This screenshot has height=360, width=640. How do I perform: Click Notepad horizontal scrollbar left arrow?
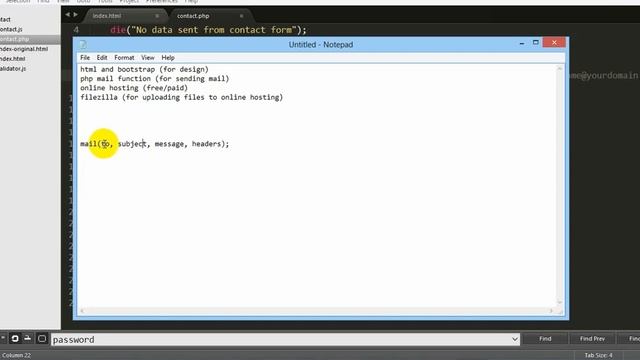82,311
